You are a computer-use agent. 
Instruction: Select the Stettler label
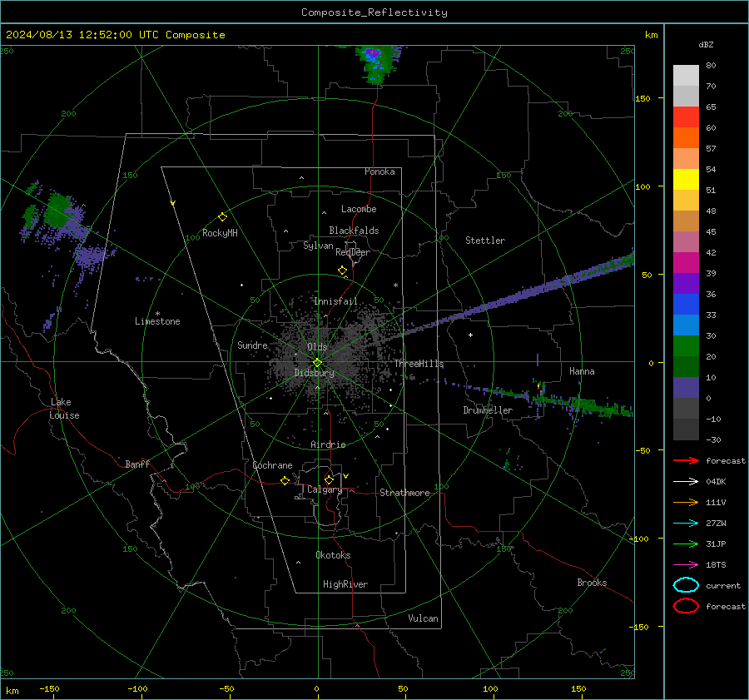click(485, 241)
